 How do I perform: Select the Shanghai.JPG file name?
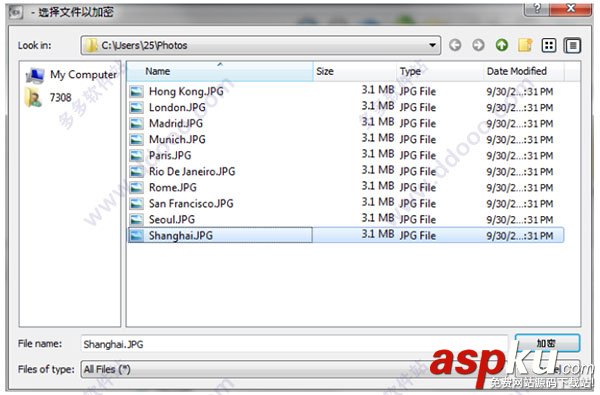click(181, 235)
